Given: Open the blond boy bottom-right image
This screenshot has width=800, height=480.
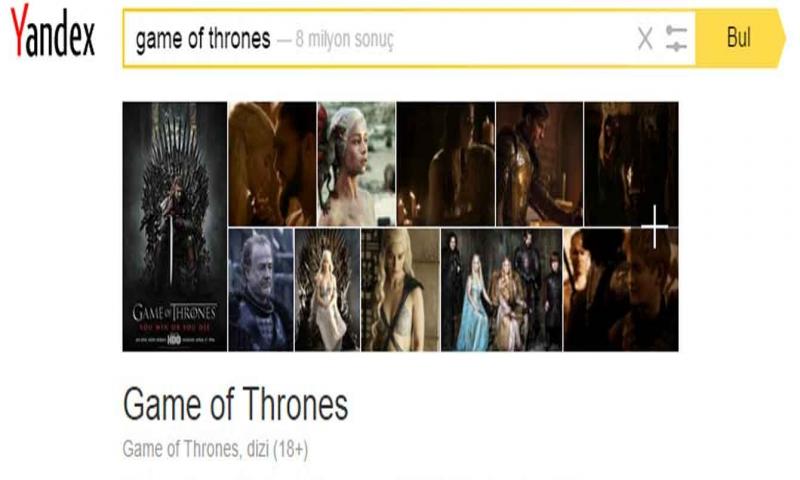Looking at the screenshot, I should pos(621,290).
